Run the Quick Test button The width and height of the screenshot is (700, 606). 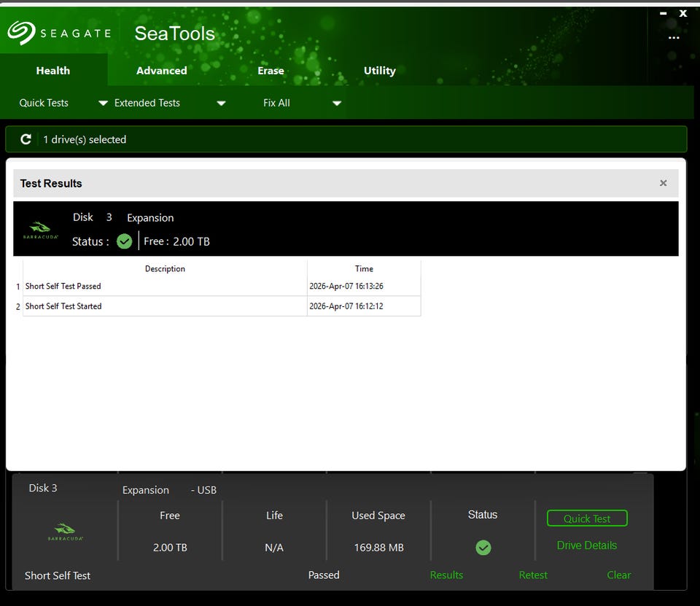coord(587,518)
